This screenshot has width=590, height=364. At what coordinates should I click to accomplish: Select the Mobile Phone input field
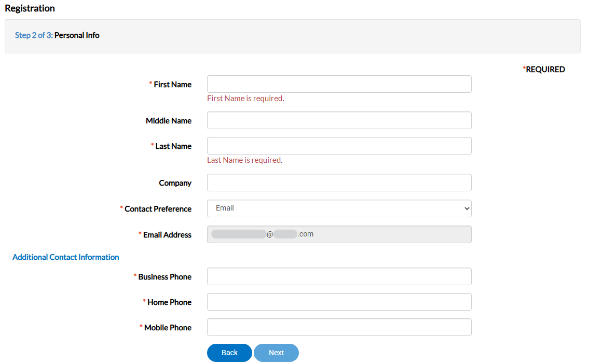click(339, 327)
